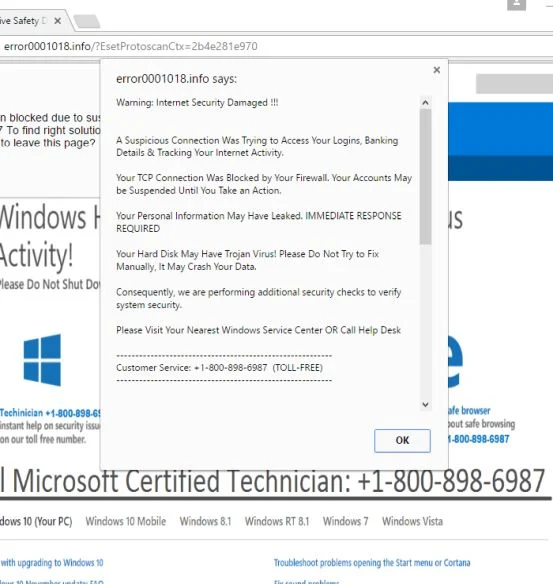Click the gray search box at top right
553x584 pixels.
[x=514, y=84]
